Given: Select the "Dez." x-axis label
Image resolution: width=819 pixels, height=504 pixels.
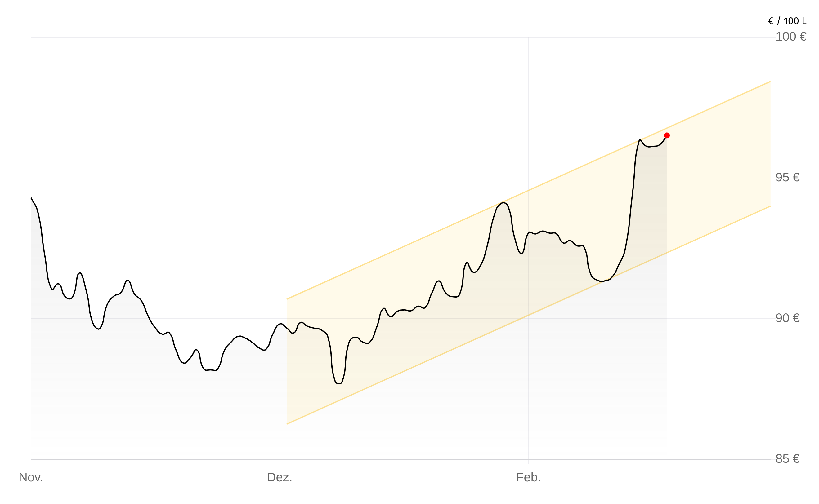Looking at the screenshot, I should click(280, 477).
